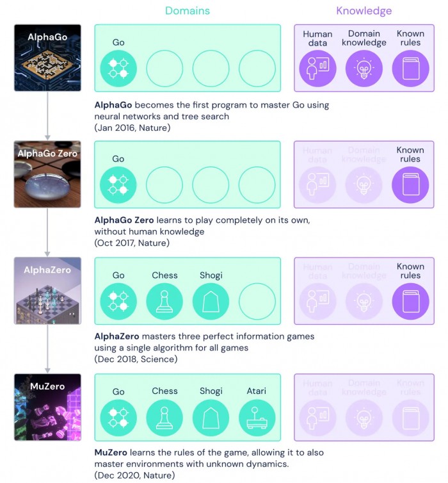Click the faded Human data icon in the MuZero row
Image resolution: width=448 pixels, height=483 pixels.
pos(317,418)
